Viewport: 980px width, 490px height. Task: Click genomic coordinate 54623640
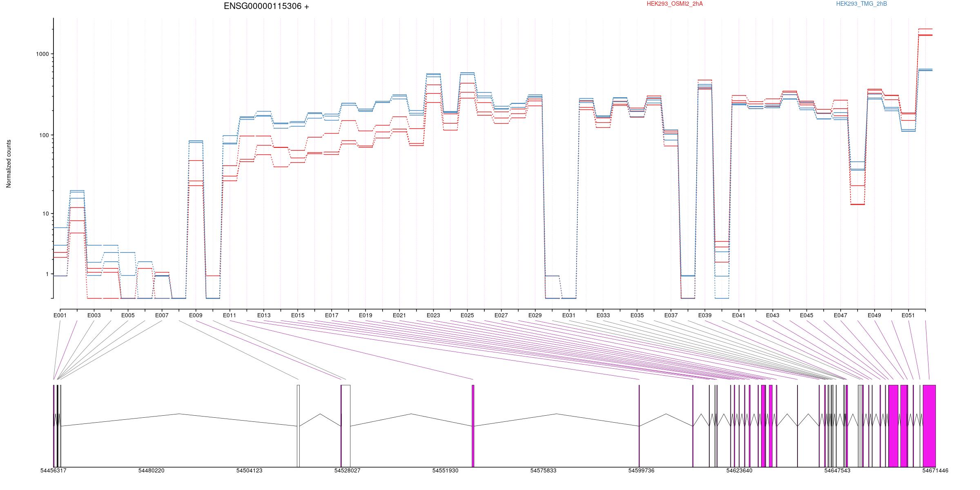coord(739,470)
